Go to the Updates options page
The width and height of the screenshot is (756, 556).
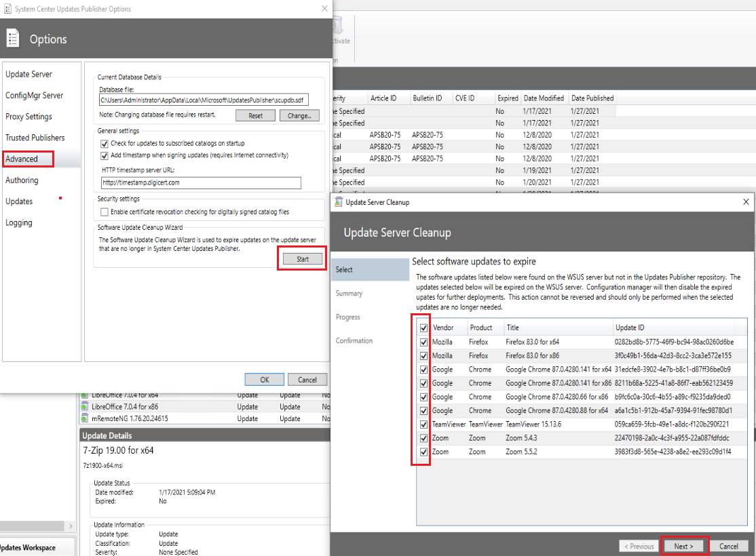tap(19, 201)
